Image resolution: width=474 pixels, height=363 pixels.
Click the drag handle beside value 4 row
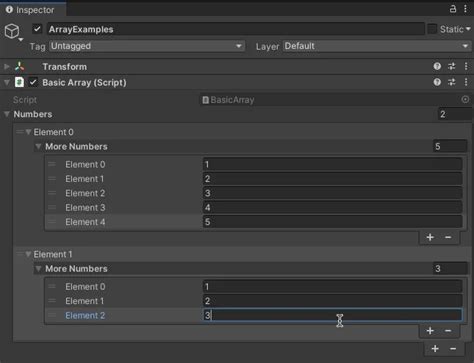52,207
